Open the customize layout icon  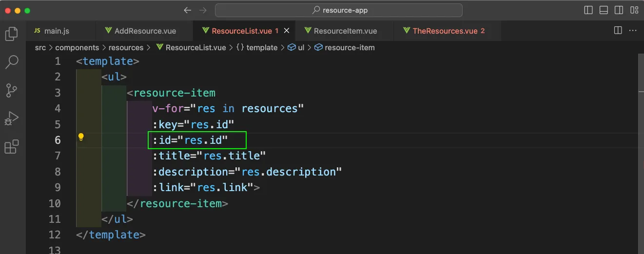point(634,10)
